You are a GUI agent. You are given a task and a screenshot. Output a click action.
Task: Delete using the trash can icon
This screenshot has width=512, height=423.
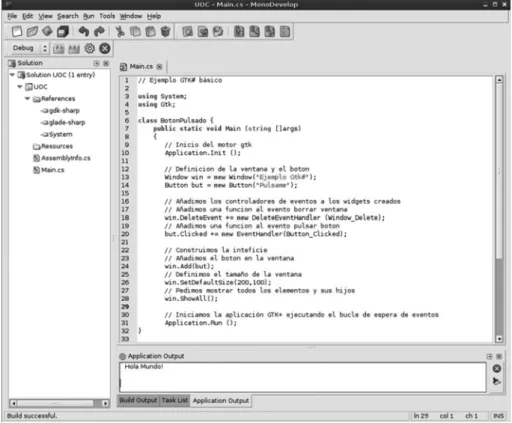click(x=166, y=32)
